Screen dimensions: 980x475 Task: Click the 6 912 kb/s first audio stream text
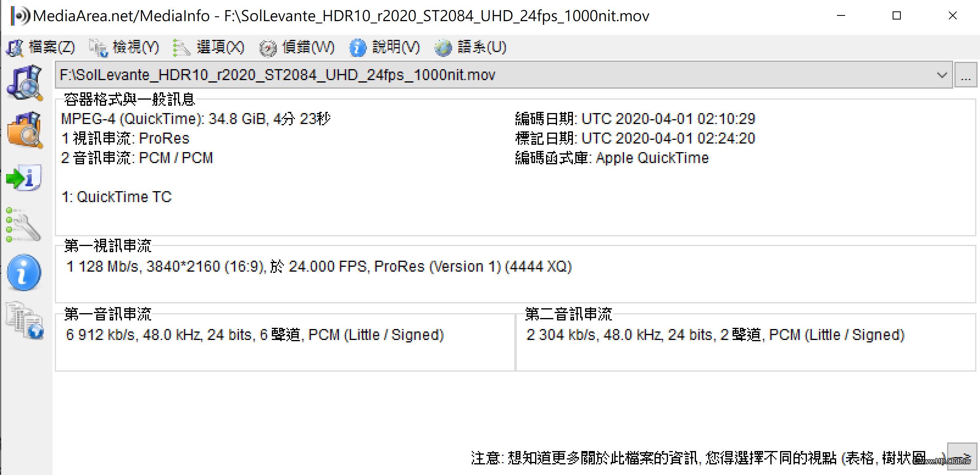coord(255,335)
